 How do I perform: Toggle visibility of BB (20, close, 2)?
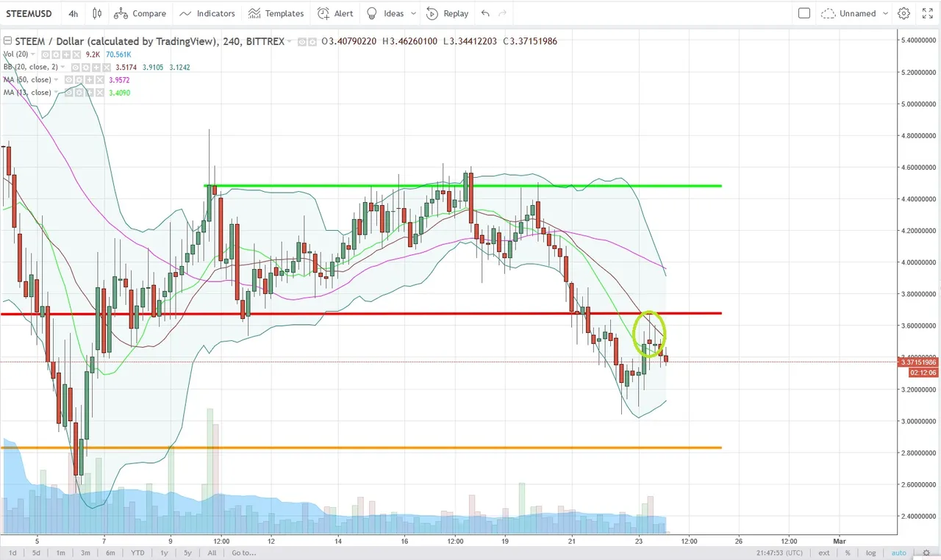pyautogui.click(x=75, y=67)
